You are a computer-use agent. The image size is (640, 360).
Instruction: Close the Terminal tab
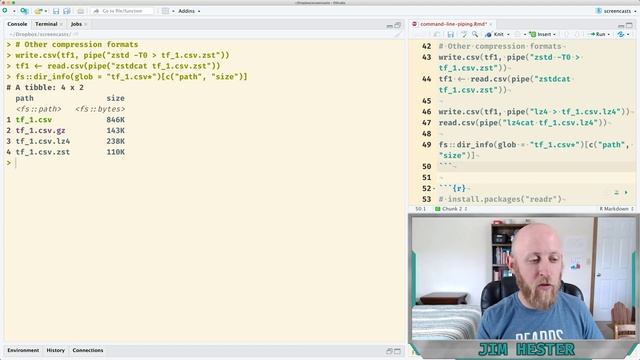coord(61,24)
